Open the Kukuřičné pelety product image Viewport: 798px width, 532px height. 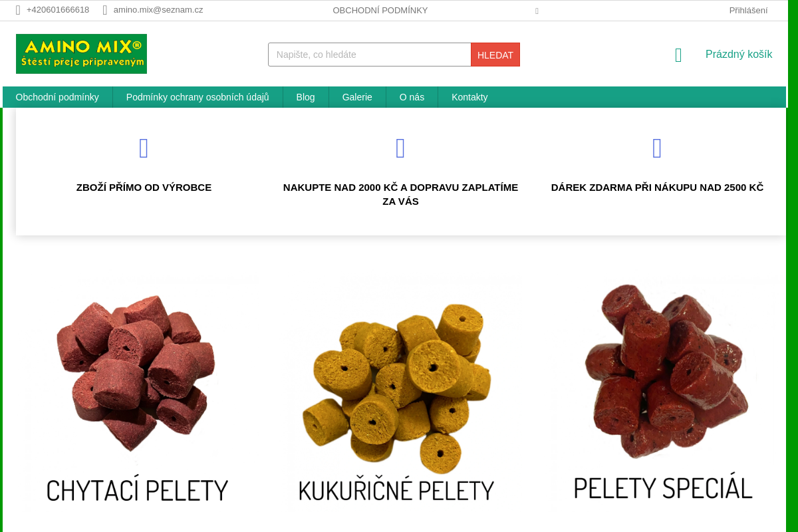point(396,392)
